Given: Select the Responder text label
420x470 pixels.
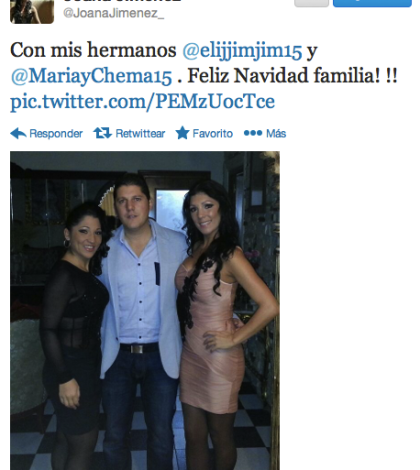Looking at the screenshot, I should [56, 133].
